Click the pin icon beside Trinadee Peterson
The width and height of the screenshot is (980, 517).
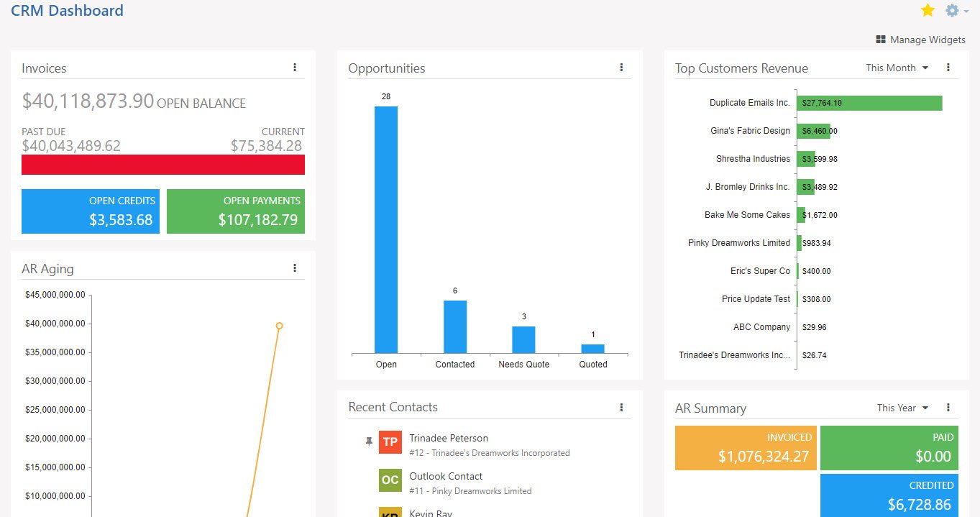point(369,441)
